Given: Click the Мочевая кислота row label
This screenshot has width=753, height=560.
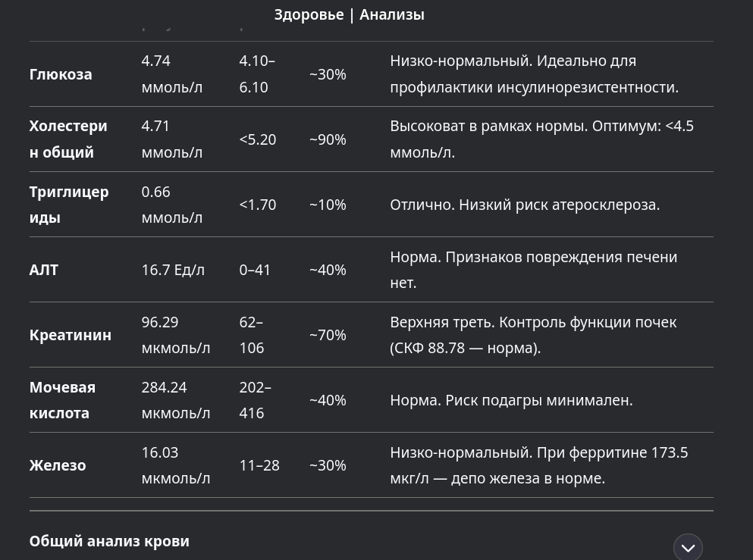Looking at the screenshot, I should coord(62,400).
